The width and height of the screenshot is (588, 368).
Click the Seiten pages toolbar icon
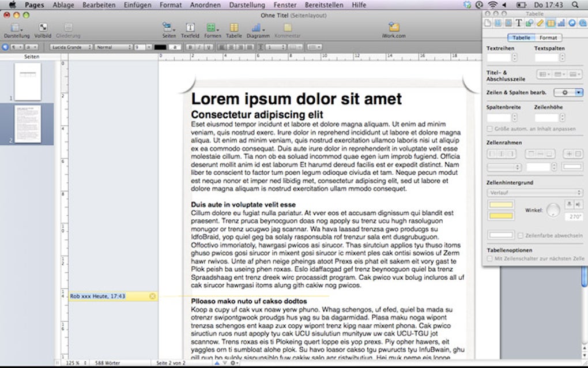coord(168,27)
